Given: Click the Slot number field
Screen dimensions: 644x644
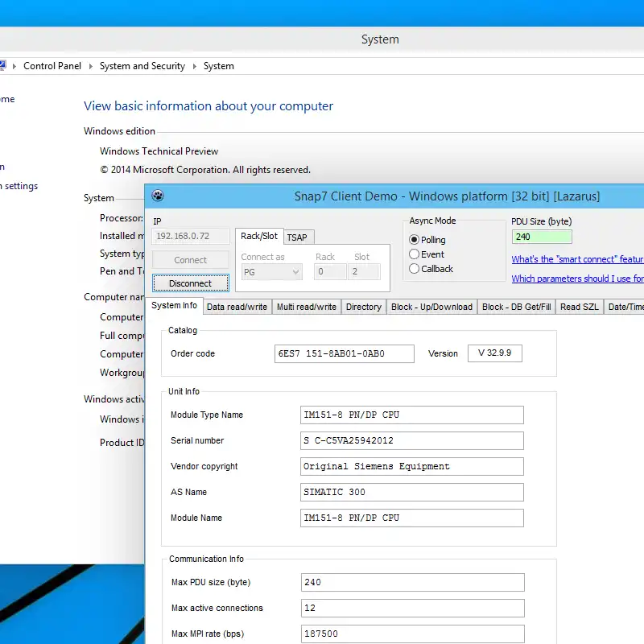Looking at the screenshot, I should coord(364,271).
